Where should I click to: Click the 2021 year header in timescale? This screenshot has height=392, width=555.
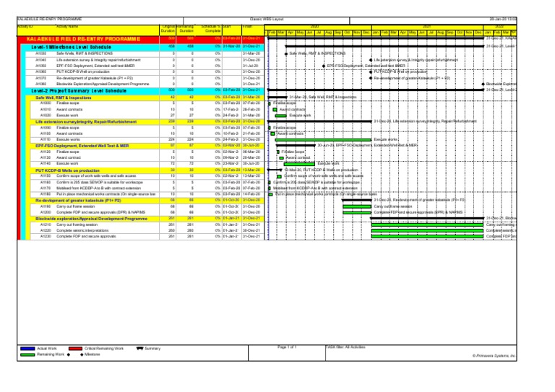click(x=427, y=27)
